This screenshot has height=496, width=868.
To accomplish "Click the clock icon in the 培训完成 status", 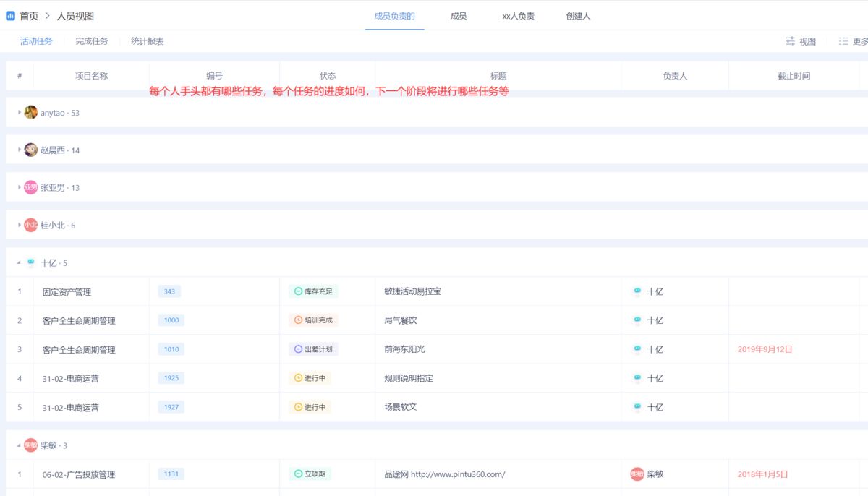I will click(298, 320).
